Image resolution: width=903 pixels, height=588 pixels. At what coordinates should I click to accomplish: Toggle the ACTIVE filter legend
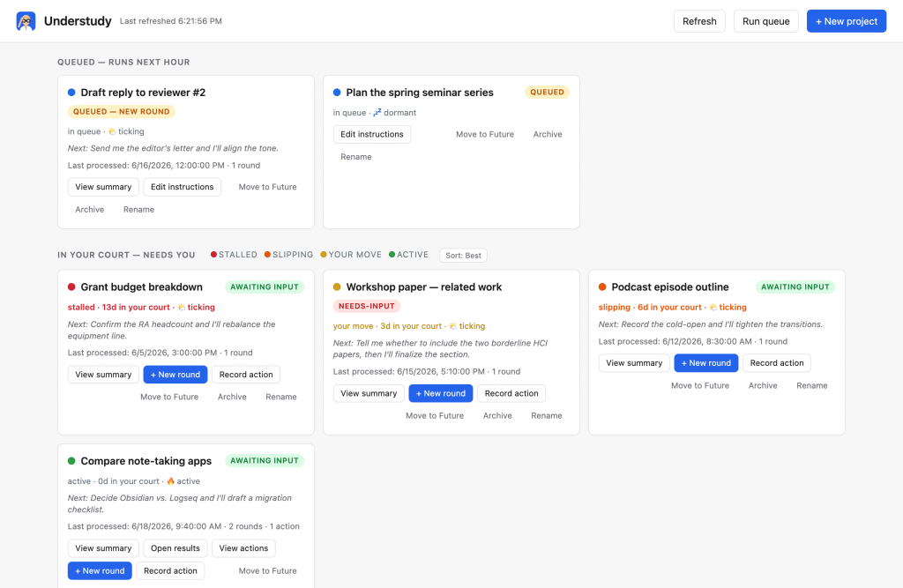[408, 255]
